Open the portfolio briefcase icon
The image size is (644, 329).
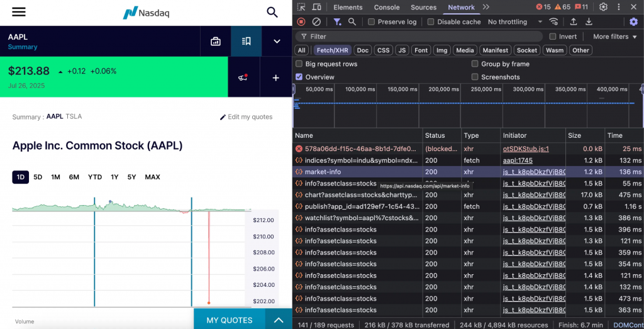216,42
